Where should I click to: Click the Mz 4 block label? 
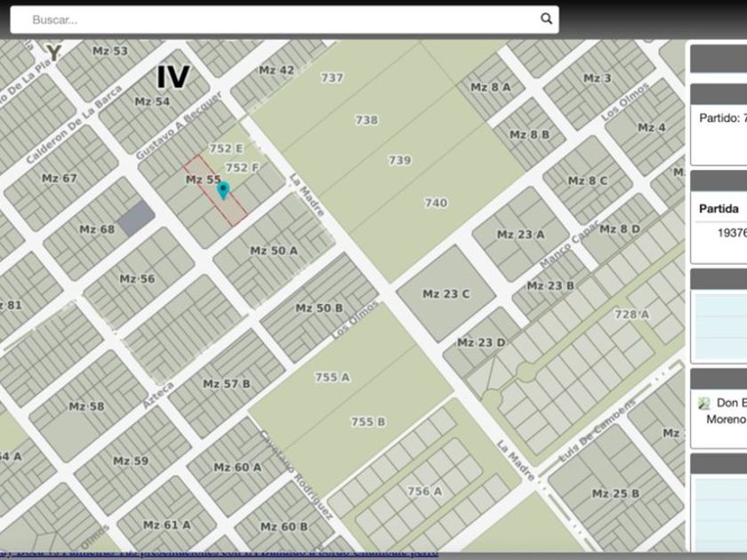click(x=652, y=128)
